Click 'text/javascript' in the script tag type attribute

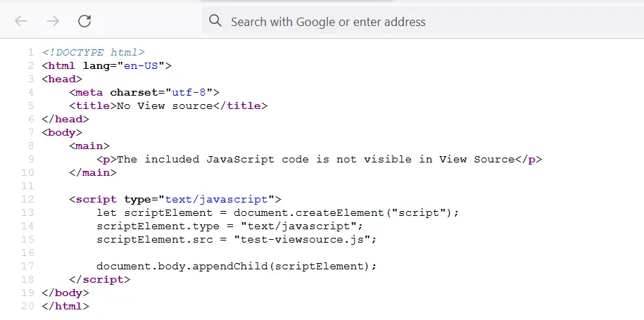click(217, 200)
